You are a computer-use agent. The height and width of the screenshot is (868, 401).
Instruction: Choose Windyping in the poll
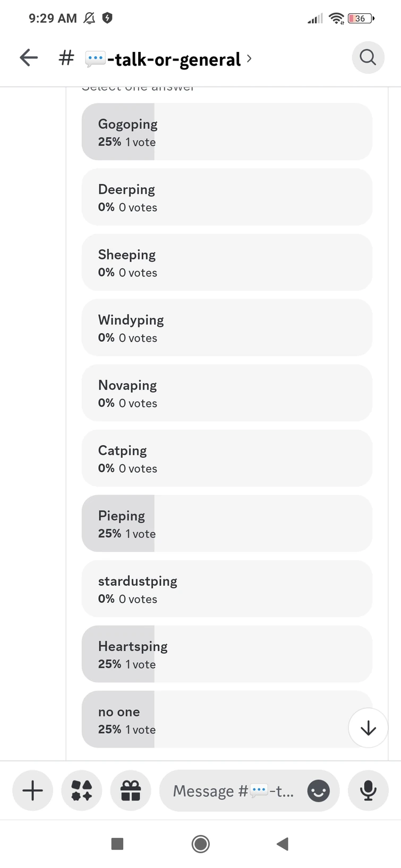pyautogui.click(x=227, y=327)
